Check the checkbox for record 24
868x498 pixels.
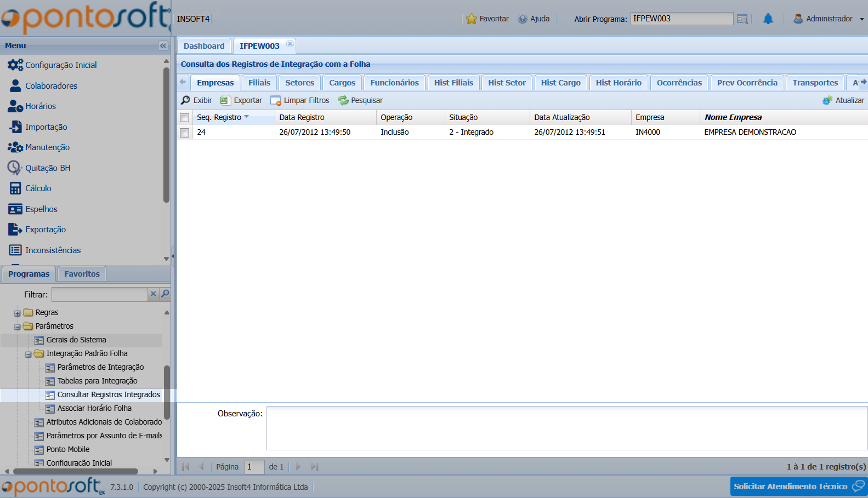pyautogui.click(x=185, y=133)
